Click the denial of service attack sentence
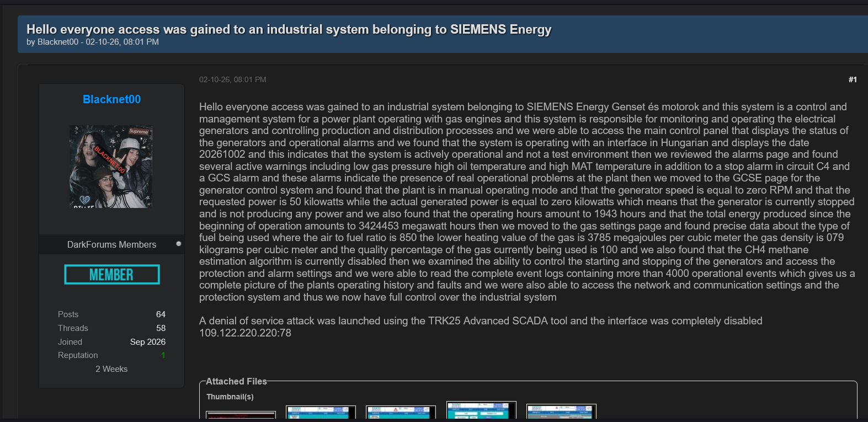This screenshot has width=868, height=422. 481,321
